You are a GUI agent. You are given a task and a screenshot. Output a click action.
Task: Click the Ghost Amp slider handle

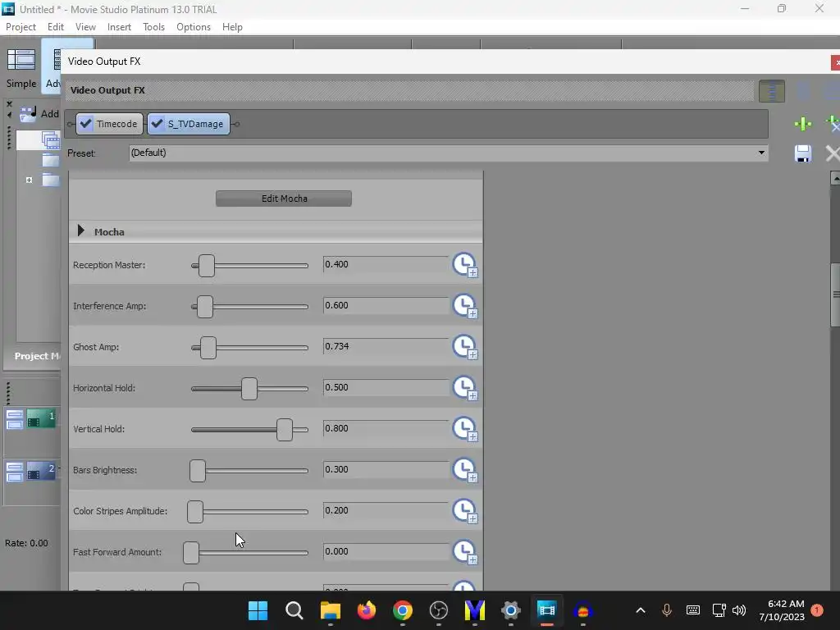pos(208,348)
